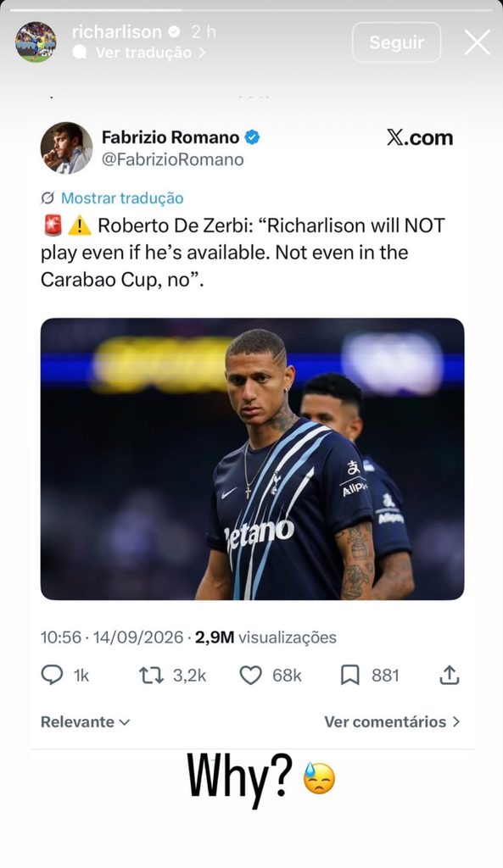Tap the verified badge beside the story username
Screen dimensions: 503x868
(x=174, y=32)
